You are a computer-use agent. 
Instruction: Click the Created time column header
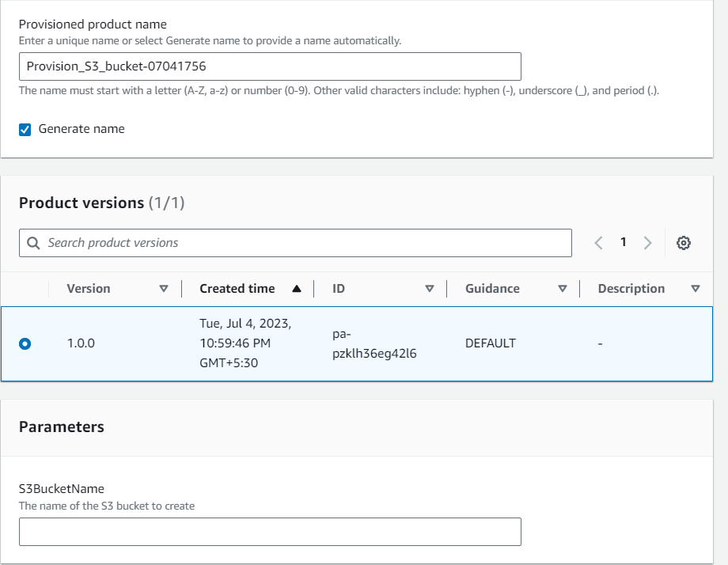(x=237, y=288)
